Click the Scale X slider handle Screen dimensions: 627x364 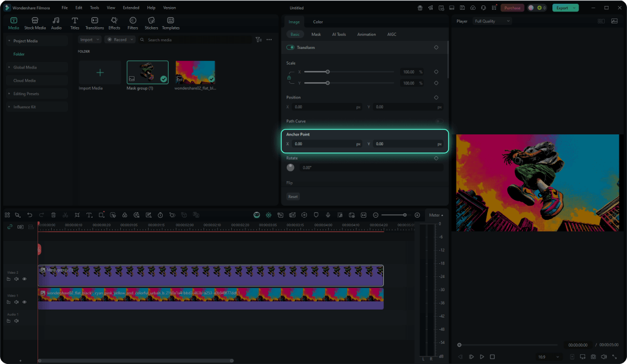coord(328,72)
